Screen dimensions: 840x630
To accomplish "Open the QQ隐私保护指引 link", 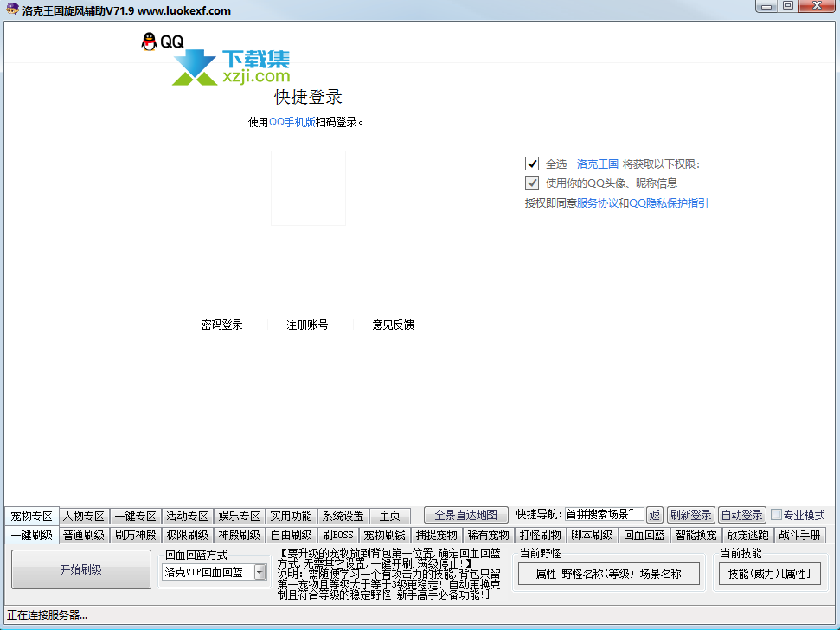I will point(669,203).
